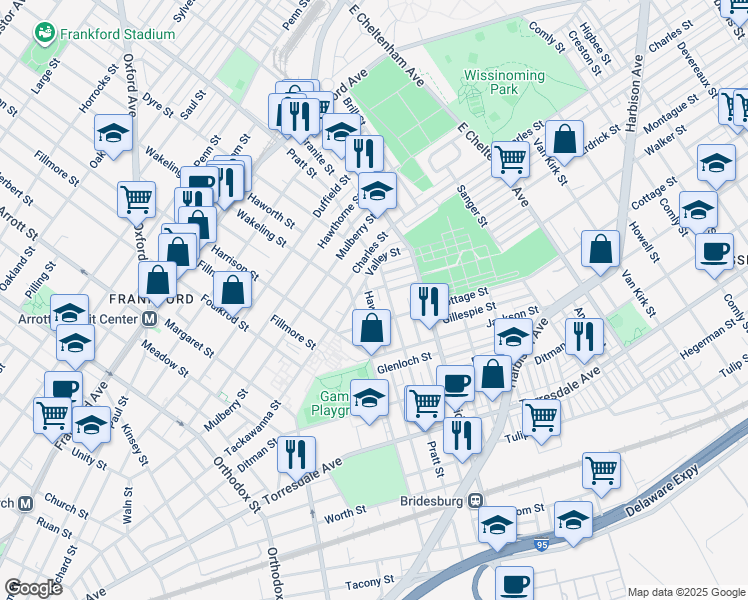Click the Bridesburg station label
This screenshot has width=748, height=600.
click(431, 501)
